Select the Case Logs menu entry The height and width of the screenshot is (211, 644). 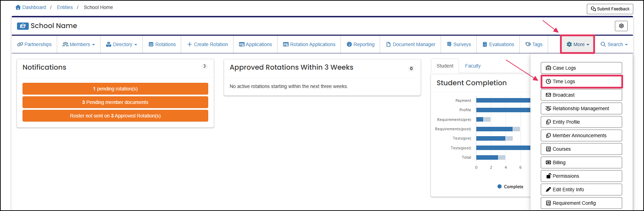coord(581,68)
